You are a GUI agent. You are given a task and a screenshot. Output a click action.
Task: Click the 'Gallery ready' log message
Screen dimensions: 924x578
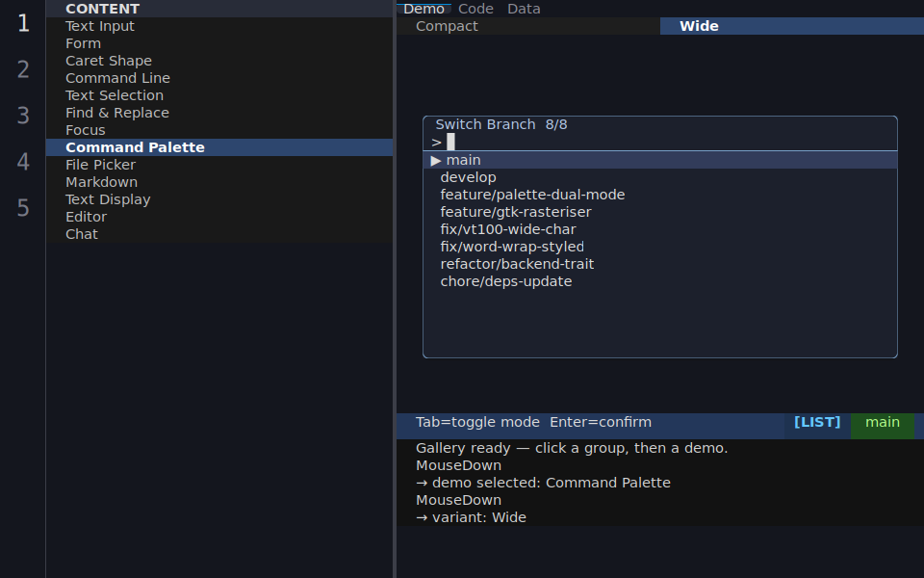click(x=572, y=448)
